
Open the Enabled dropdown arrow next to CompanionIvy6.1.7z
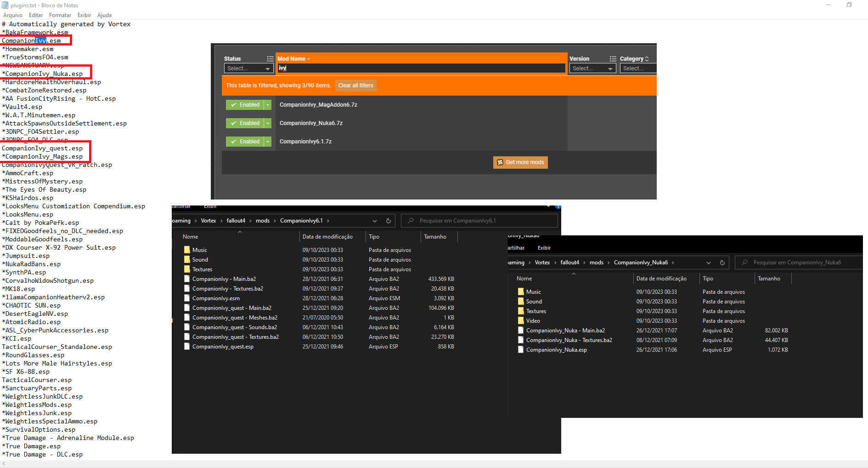click(267, 141)
